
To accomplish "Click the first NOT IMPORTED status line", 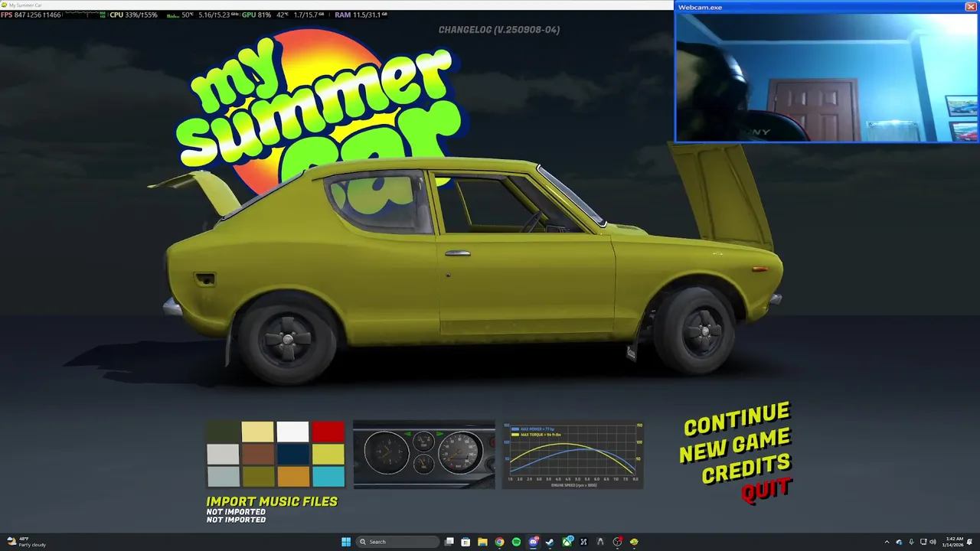I will pos(236,512).
